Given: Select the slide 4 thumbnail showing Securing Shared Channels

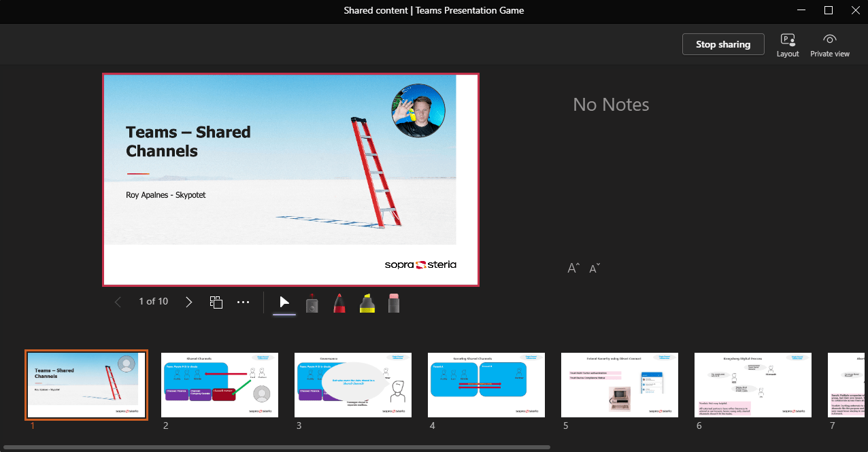Looking at the screenshot, I should click(x=486, y=385).
